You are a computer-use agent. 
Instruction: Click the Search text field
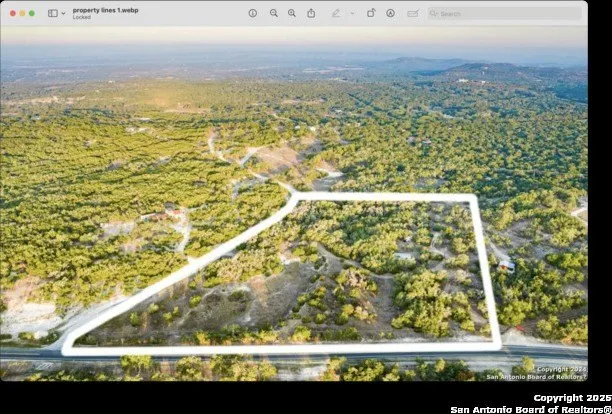(510, 13)
